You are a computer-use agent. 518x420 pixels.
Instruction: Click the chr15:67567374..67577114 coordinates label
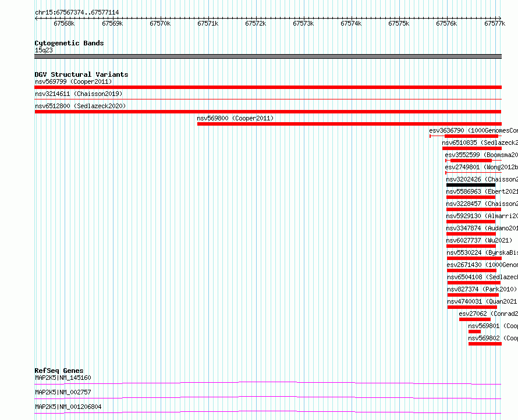coord(77,13)
